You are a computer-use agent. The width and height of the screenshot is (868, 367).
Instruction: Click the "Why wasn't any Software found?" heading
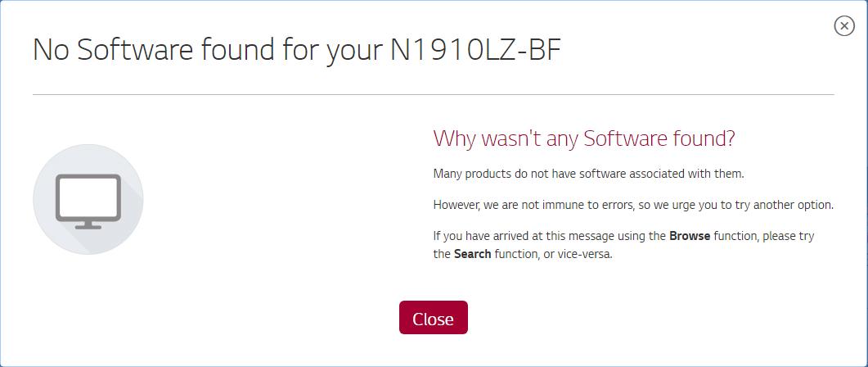pyautogui.click(x=584, y=138)
